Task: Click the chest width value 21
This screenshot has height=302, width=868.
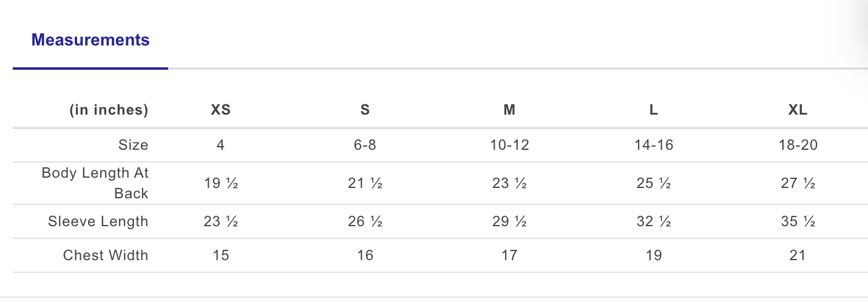Action: point(798,255)
